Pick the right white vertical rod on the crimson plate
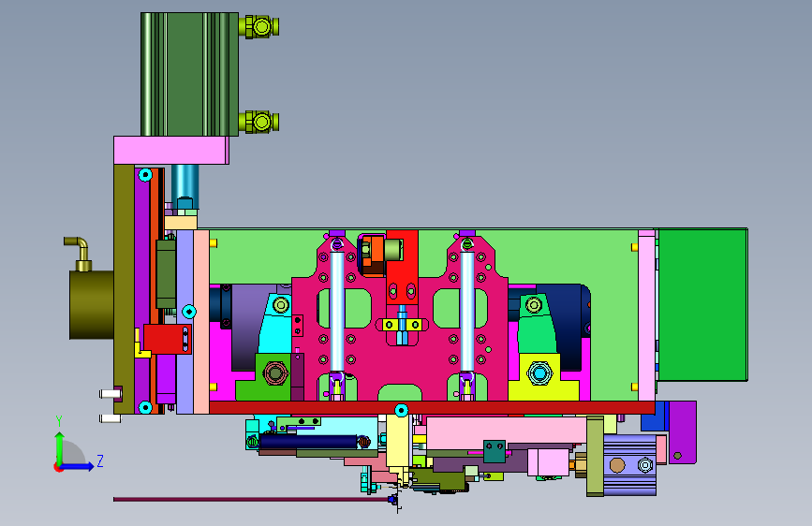The width and height of the screenshot is (812, 526). pyautogui.click(x=467, y=311)
